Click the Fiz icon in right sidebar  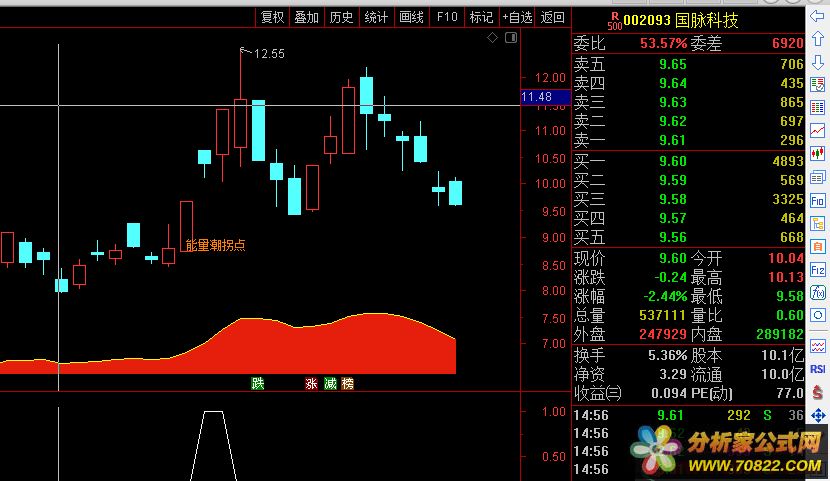(x=818, y=270)
